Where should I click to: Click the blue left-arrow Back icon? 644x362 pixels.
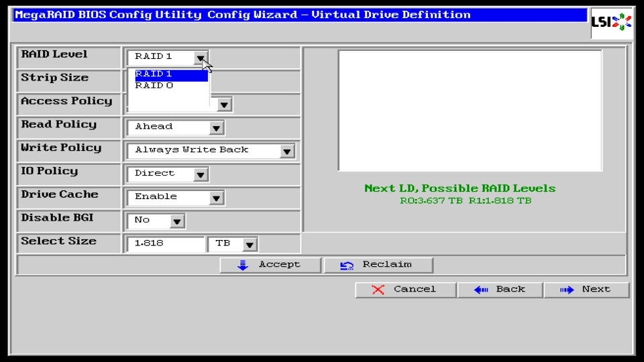pyautogui.click(x=481, y=290)
